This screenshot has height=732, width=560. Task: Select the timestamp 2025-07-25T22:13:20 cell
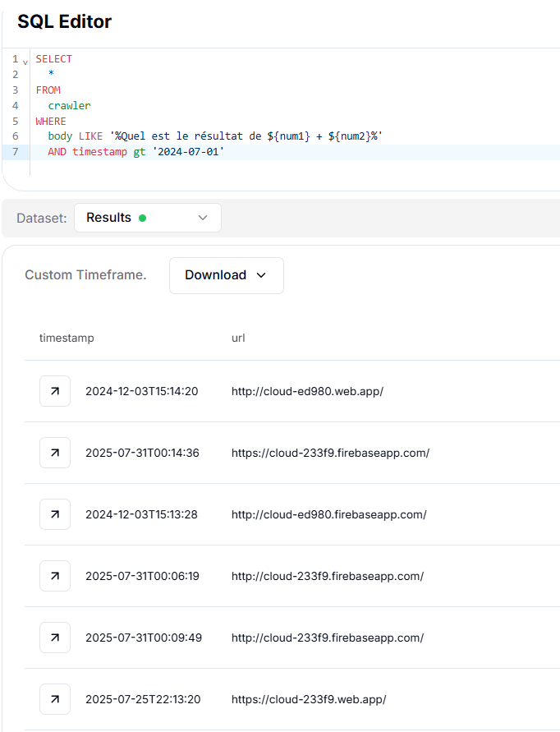(x=143, y=699)
